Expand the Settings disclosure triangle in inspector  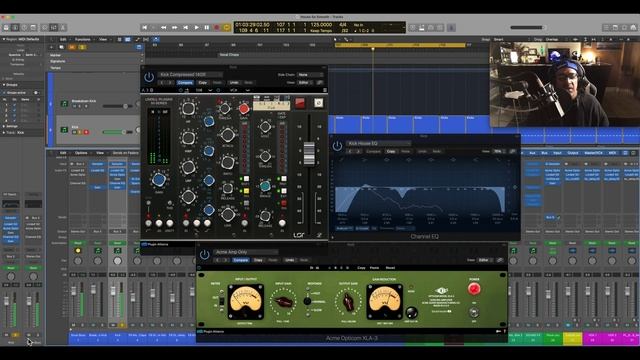(x=4, y=126)
